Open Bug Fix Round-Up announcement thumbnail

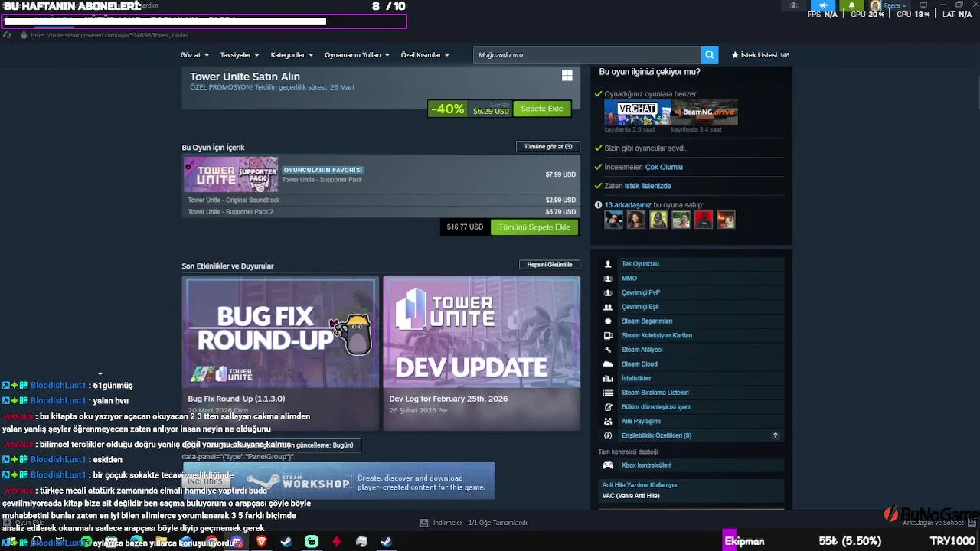(x=280, y=332)
